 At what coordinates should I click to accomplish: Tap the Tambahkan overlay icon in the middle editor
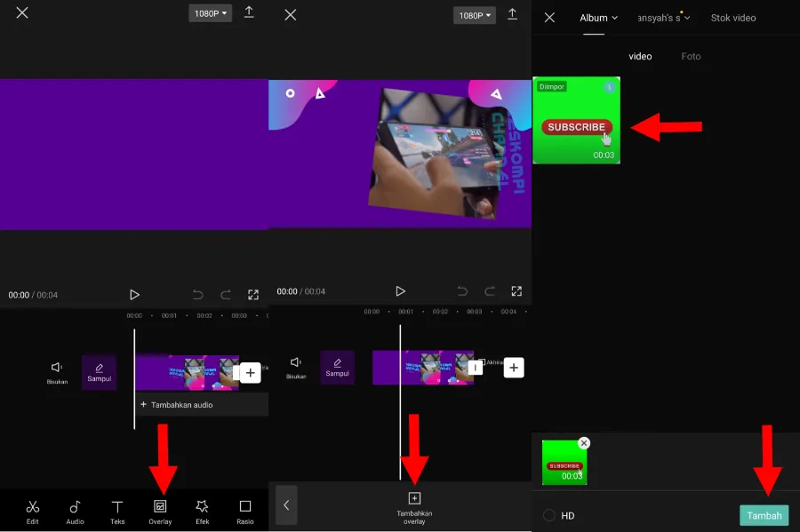point(414,507)
